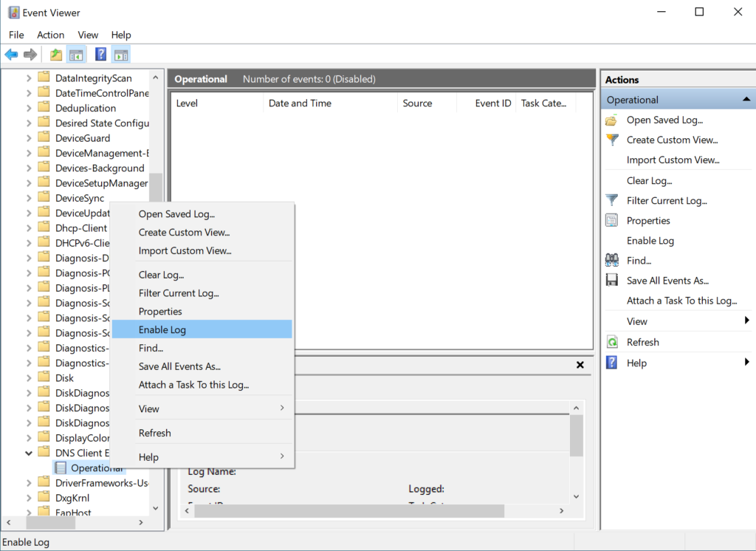
Task: Click the Filter Current Log funnel icon
Action: click(612, 200)
